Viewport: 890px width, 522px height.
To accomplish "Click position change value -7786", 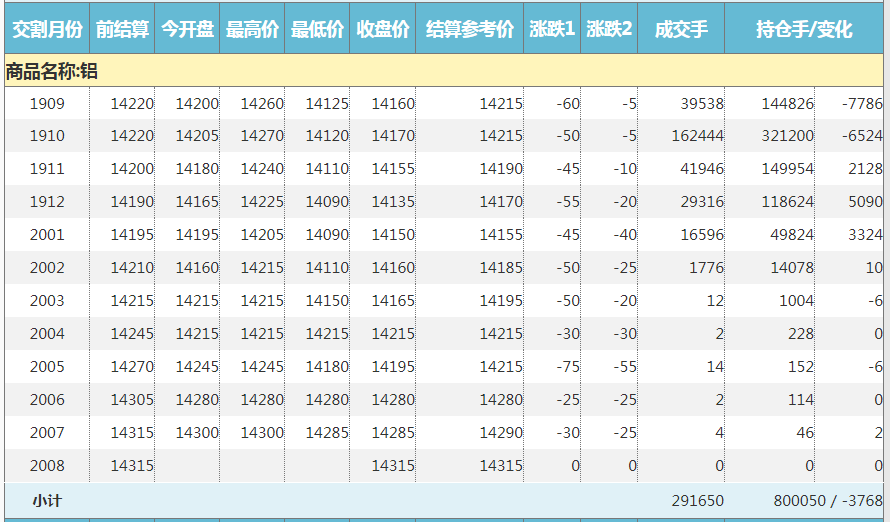I will (862, 103).
